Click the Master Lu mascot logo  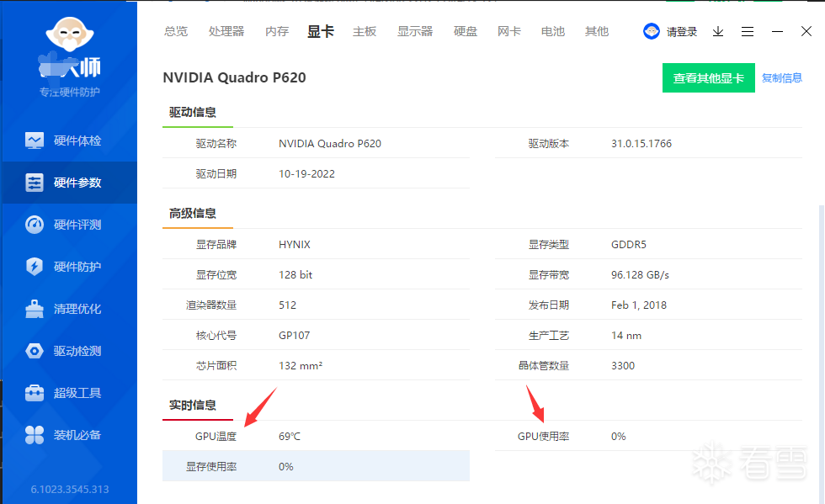[x=69, y=34]
